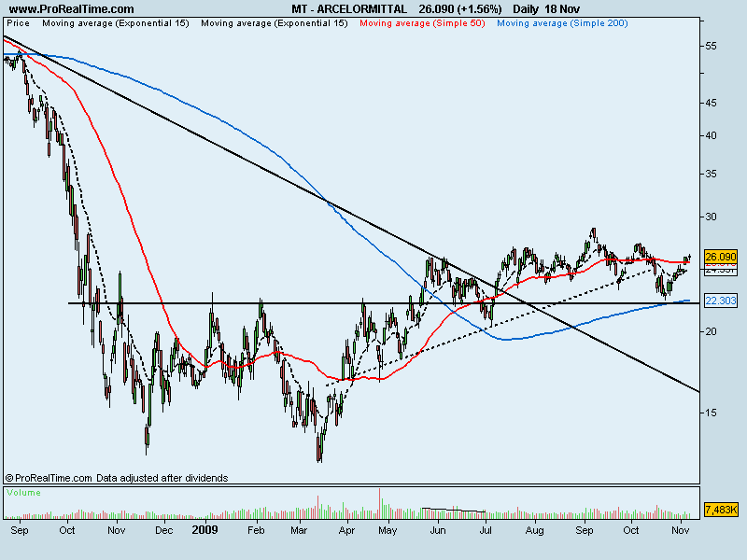This screenshot has width=747, height=560.
Task: Click the bold 2009 year label
Action: pos(204,530)
